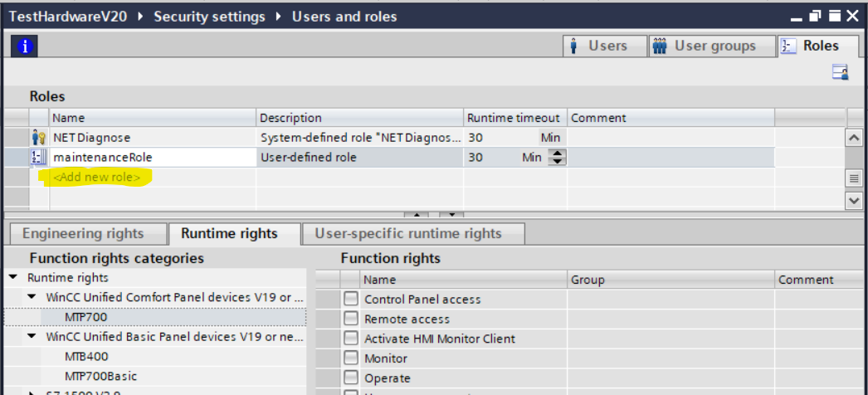Open the User-specific runtime rights tab

(x=407, y=234)
